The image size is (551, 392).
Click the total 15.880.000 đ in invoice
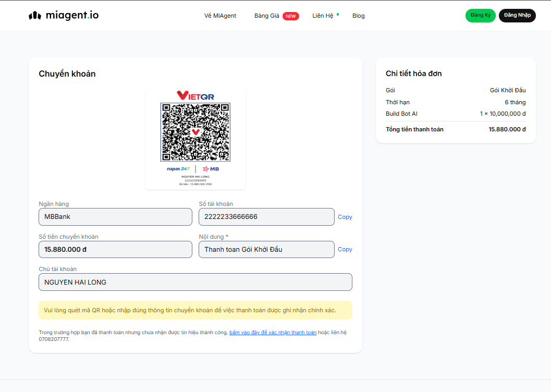tap(507, 129)
